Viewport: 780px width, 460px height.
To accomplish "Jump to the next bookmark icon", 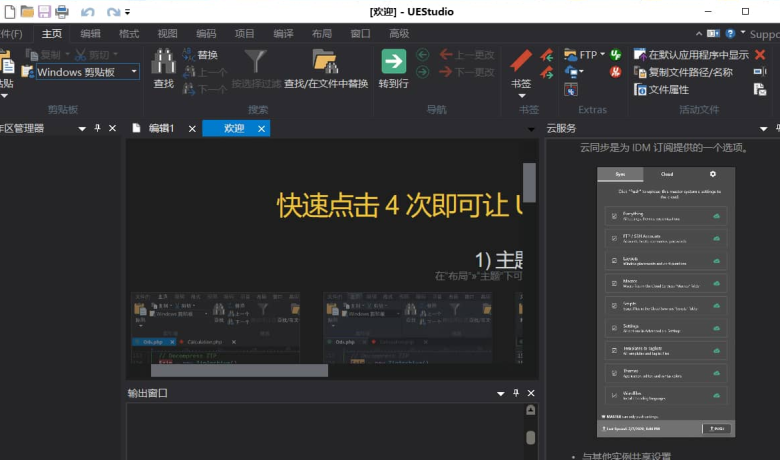I will (x=547, y=73).
